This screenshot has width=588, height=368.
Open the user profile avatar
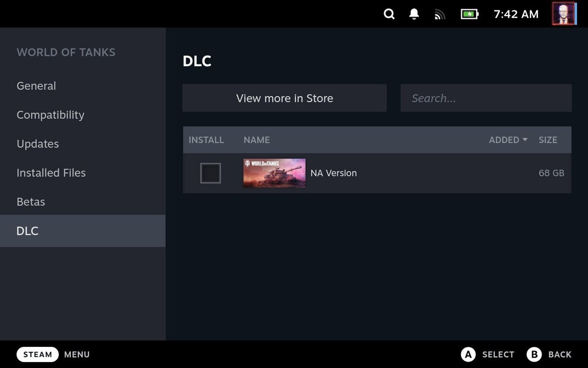(x=564, y=14)
